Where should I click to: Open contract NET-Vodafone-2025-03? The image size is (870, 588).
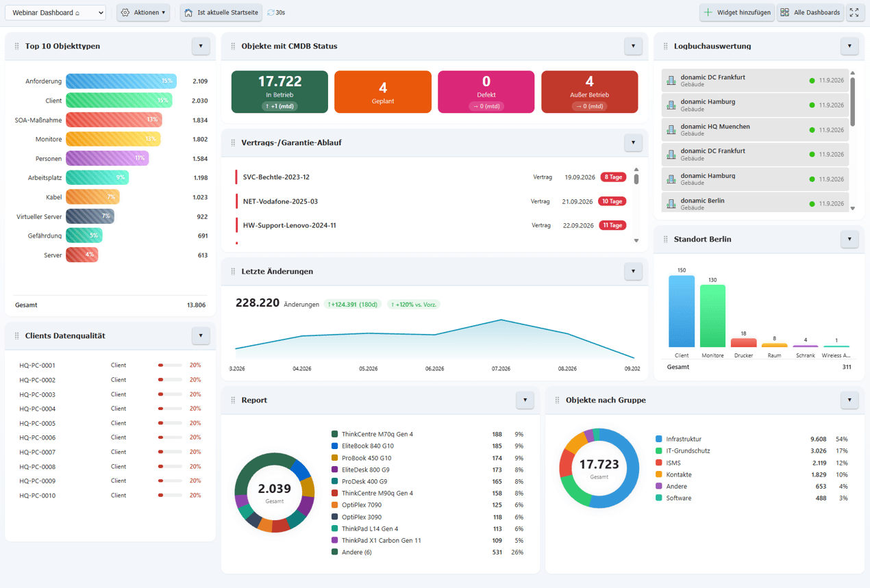(x=280, y=201)
